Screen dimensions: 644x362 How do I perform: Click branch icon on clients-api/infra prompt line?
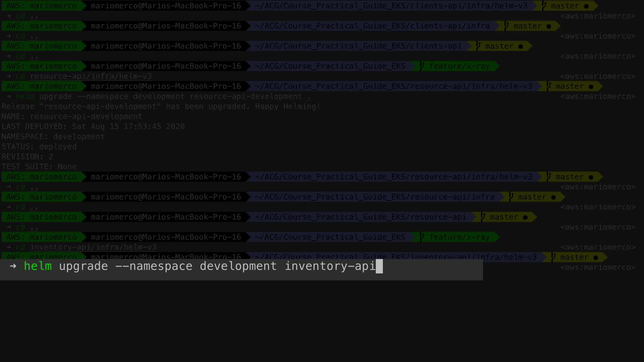[506, 26]
